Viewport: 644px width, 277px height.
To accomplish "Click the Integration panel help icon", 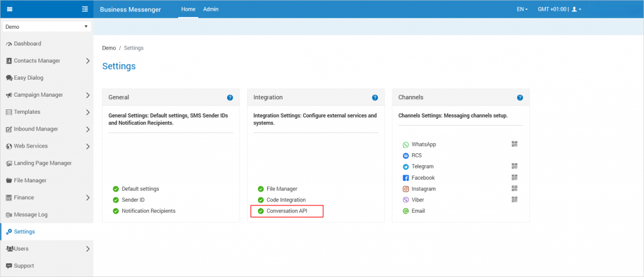I will (375, 98).
